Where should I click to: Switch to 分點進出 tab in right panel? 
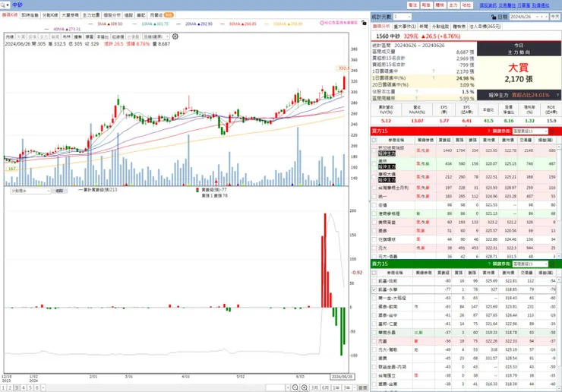[x=440, y=27]
